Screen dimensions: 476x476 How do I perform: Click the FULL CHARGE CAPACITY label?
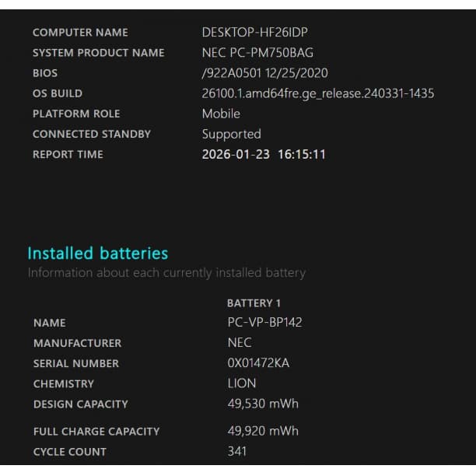[96, 432]
